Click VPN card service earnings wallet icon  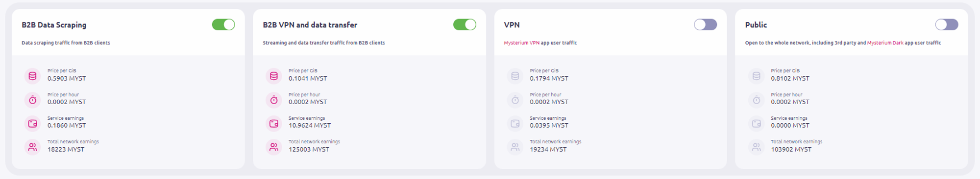[515, 123]
